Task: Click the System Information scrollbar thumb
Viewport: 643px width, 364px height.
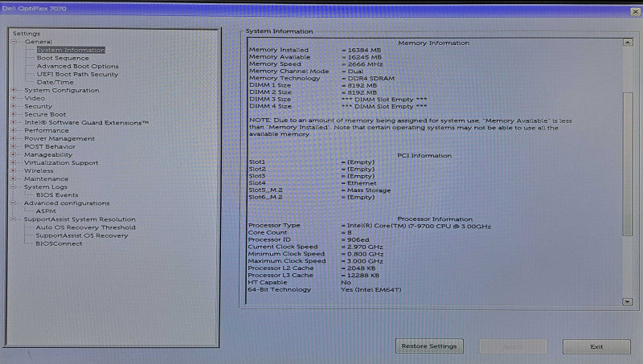Action: (x=628, y=164)
